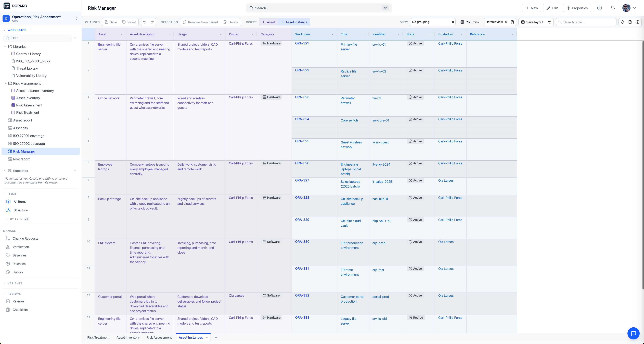Open the No grouping dropdown
Viewport: 644px width, 344px height.
coord(433,22)
